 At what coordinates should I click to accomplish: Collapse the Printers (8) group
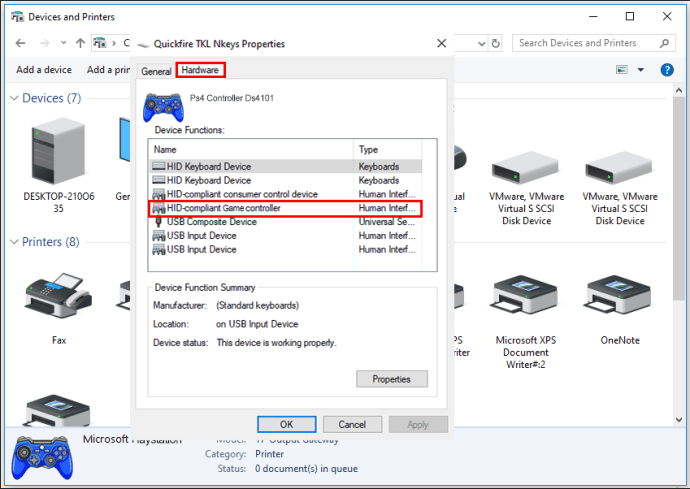(x=14, y=242)
